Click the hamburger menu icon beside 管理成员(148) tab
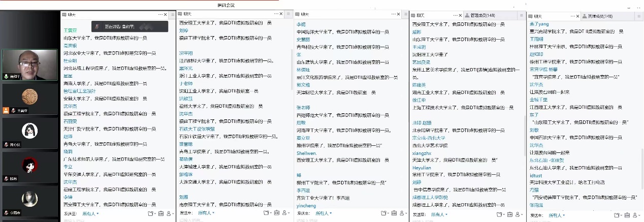This screenshot has height=222, width=644. [521, 16]
